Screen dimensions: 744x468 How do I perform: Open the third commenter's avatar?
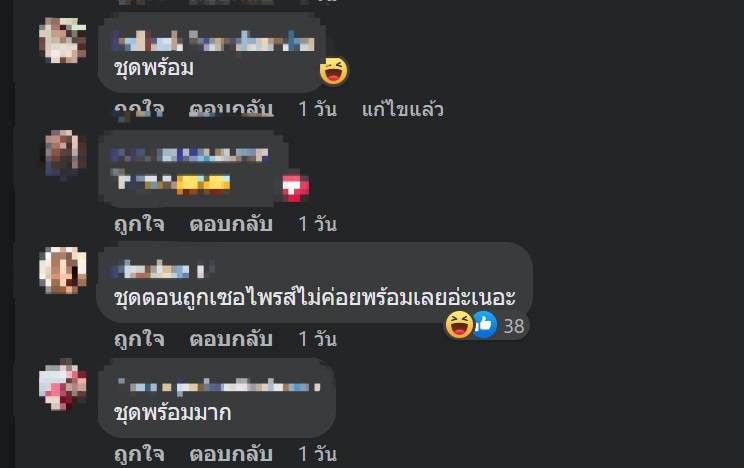coord(63,270)
